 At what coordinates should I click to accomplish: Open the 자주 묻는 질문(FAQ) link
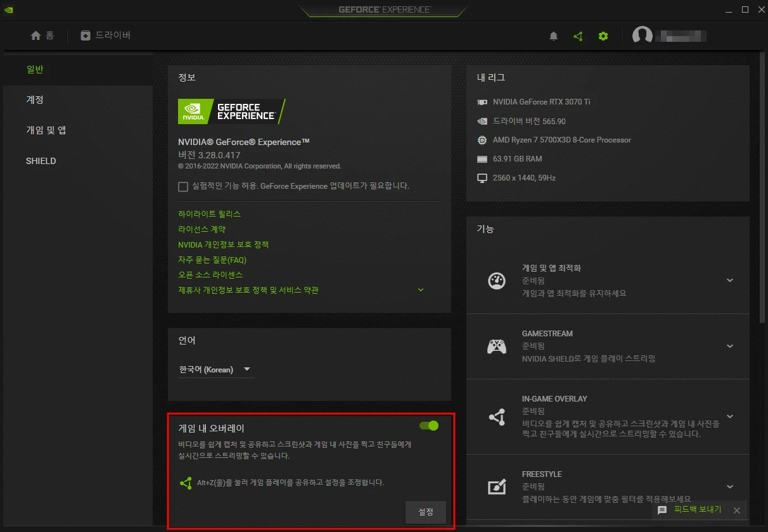[x=212, y=260]
